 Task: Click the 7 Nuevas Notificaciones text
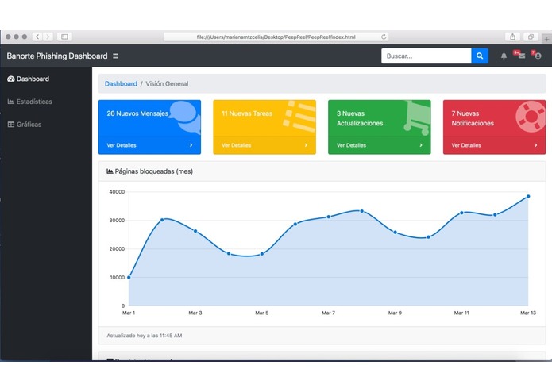tap(473, 118)
